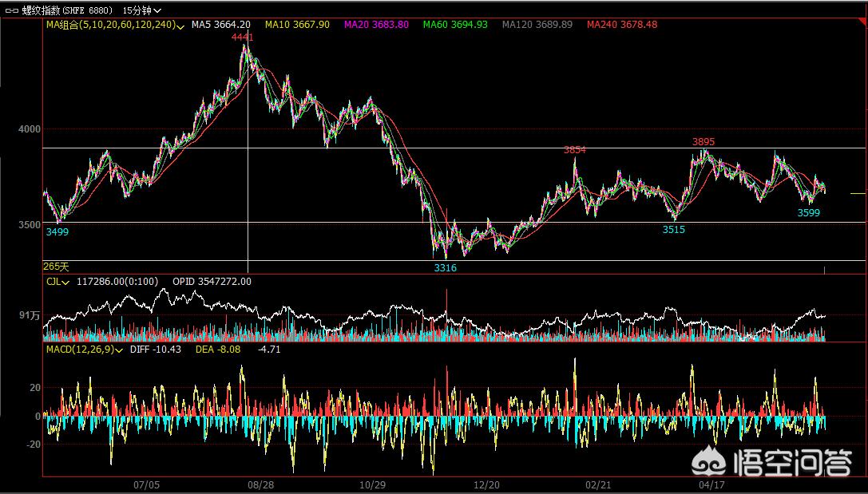Select the MA60 3694.93 value
Screen dimensions: 868x494
click(x=456, y=25)
